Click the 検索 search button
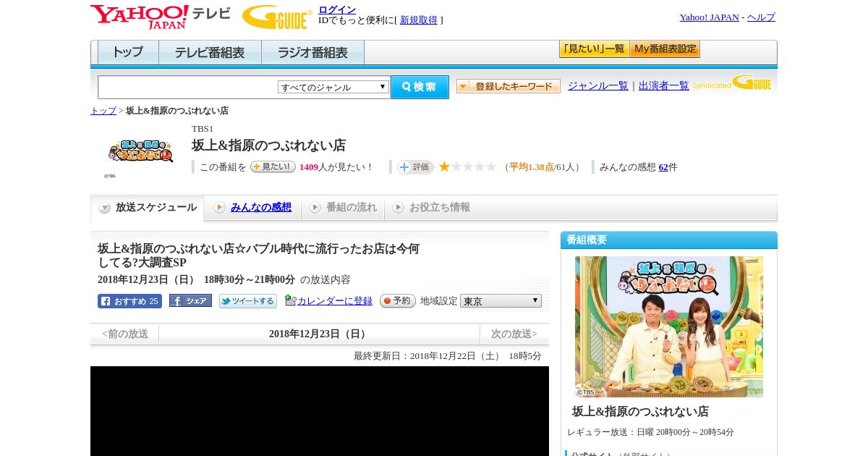The image size is (868, 456). point(420,87)
